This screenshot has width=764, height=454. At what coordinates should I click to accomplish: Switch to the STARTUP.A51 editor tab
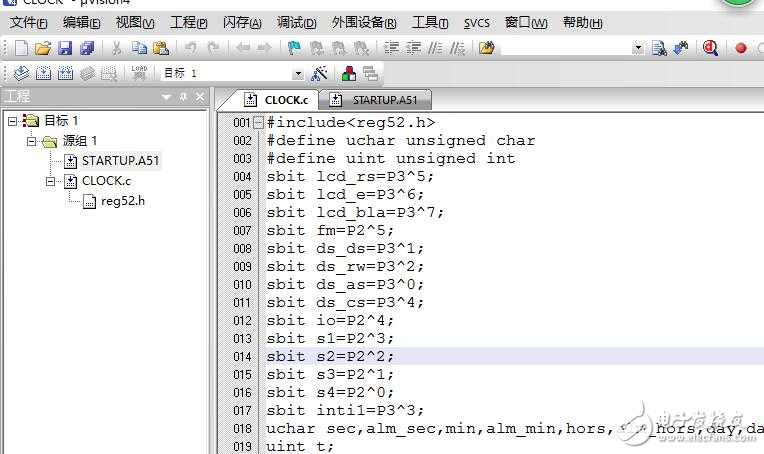[x=374, y=100]
